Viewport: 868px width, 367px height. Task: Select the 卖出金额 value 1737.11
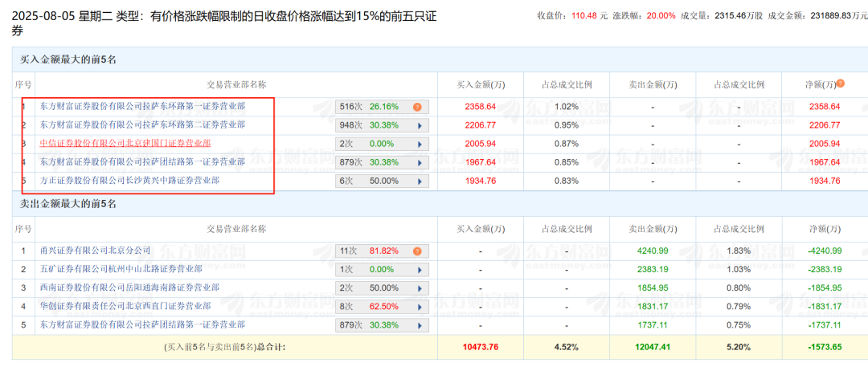pyautogui.click(x=653, y=325)
